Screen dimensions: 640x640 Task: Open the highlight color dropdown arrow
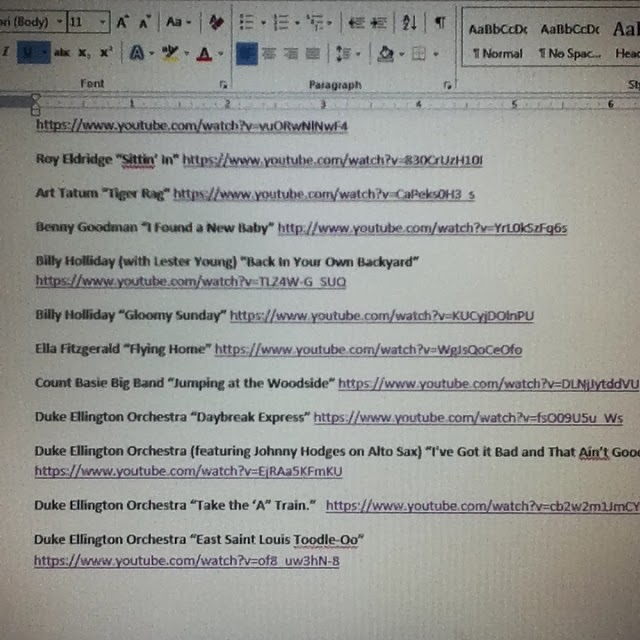[x=187, y=53]
